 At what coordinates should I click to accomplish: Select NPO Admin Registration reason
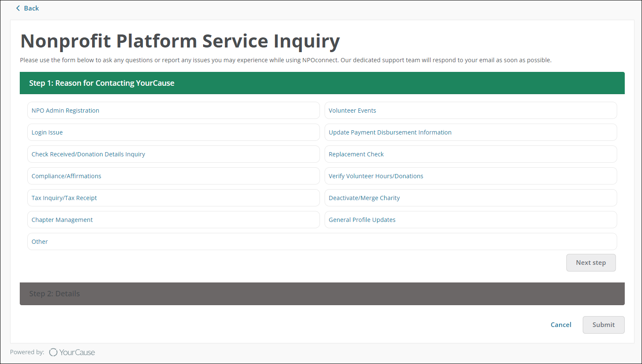point(173,111)
